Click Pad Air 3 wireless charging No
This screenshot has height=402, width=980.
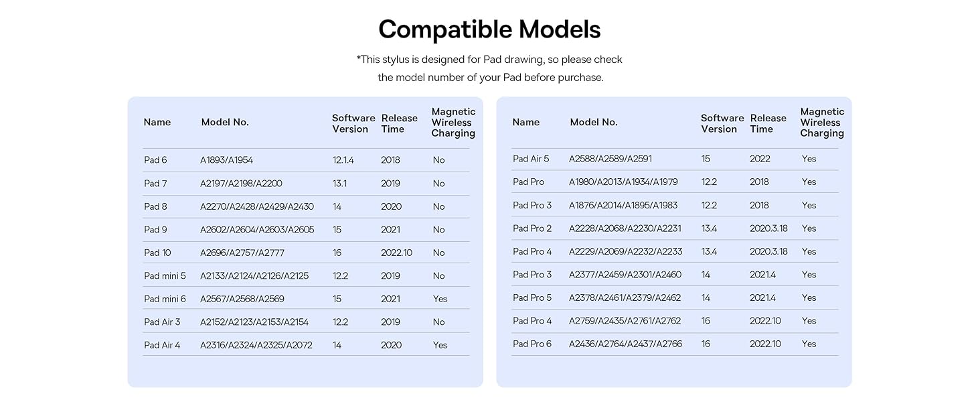pos(438,322)
